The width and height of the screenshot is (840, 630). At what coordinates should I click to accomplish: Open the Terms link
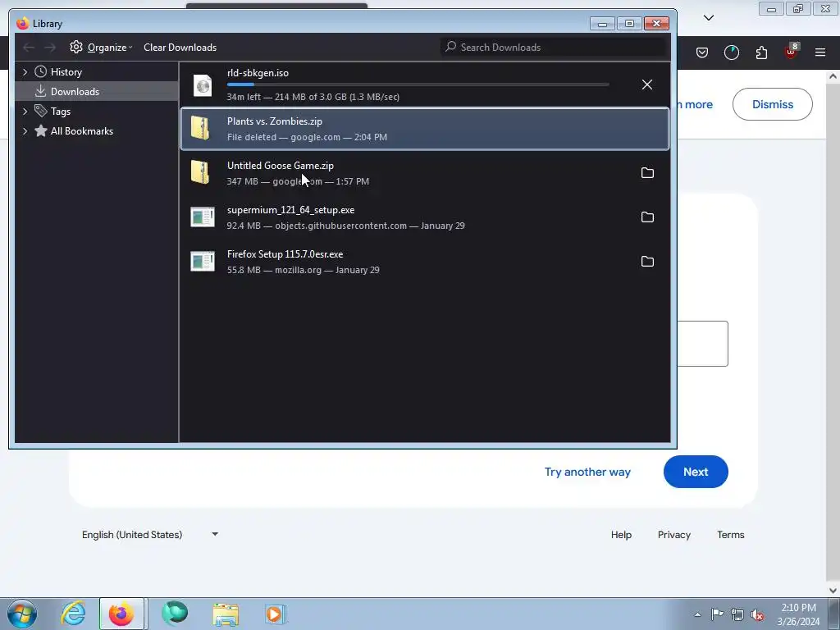tap(731, 535)
